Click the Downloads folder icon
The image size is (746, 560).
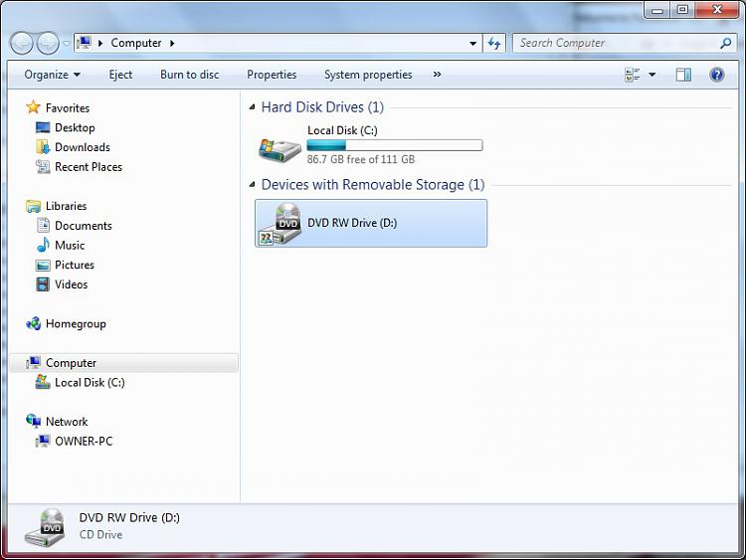pos(43,147)
